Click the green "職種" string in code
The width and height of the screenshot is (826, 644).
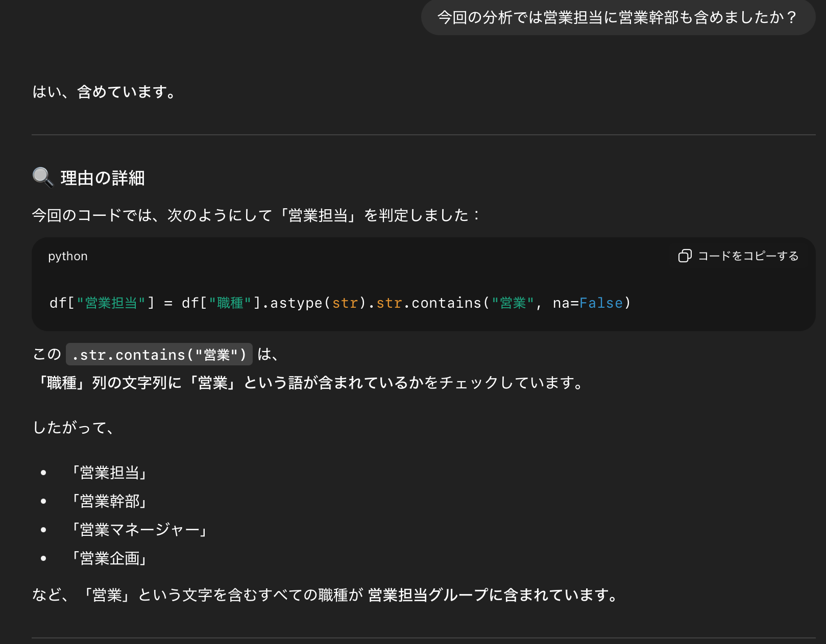click(229, 303)
